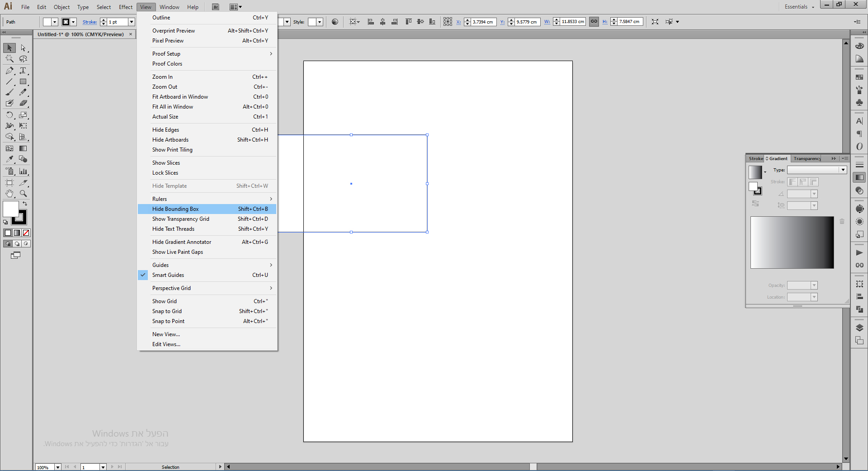Open the gradient Type dropdown
Screen dimensions: 868x471
coord(843,170)
